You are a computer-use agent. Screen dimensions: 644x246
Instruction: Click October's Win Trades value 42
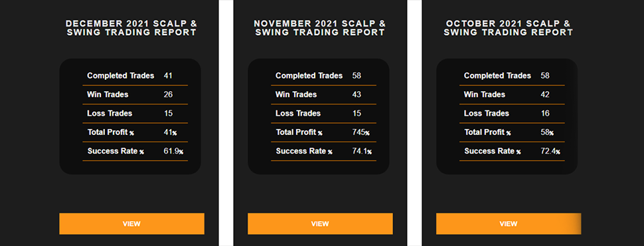point(545,94)
